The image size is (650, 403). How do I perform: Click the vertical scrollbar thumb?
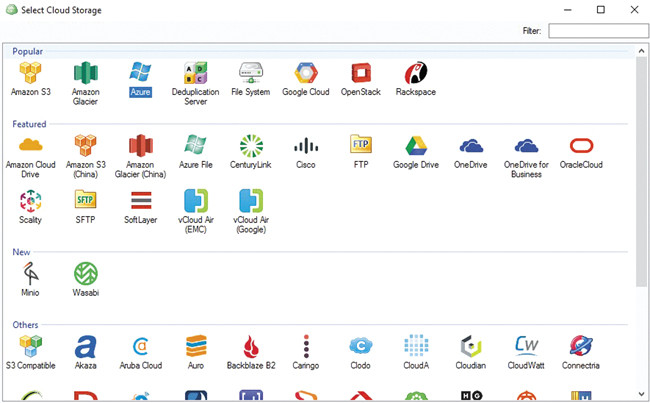click(641, 170)
